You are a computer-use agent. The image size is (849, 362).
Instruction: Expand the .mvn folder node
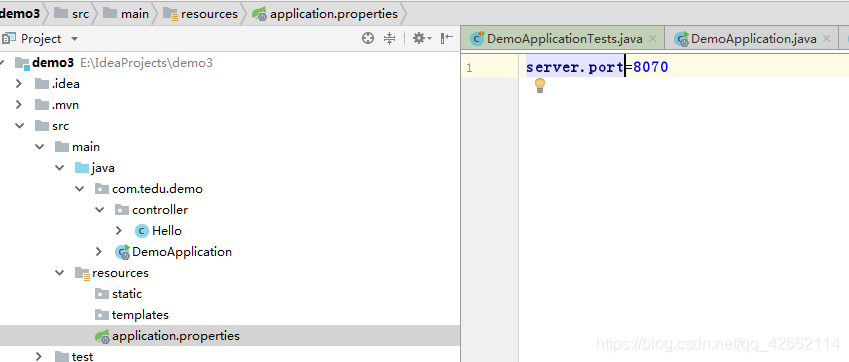click(19, 105)
